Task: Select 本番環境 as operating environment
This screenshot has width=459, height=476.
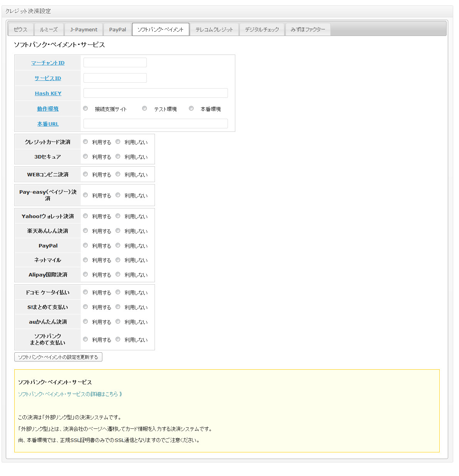Action: tap(191, 109)
